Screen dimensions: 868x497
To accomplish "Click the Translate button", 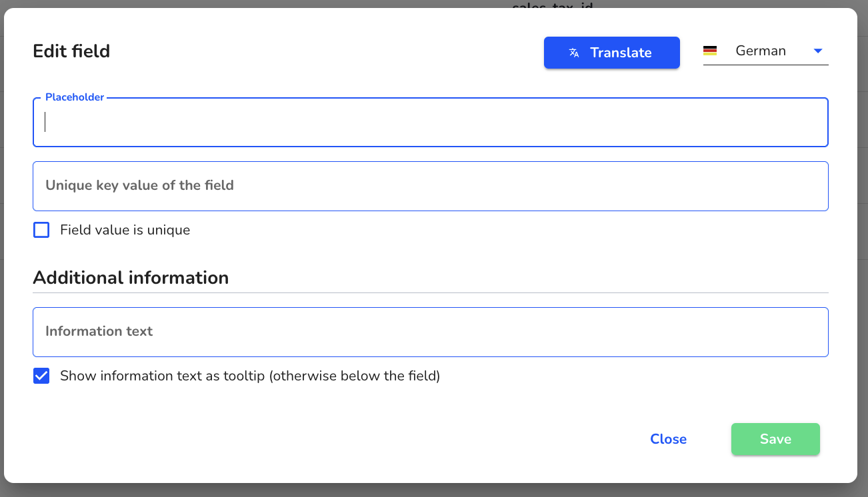I will point(611,53).
